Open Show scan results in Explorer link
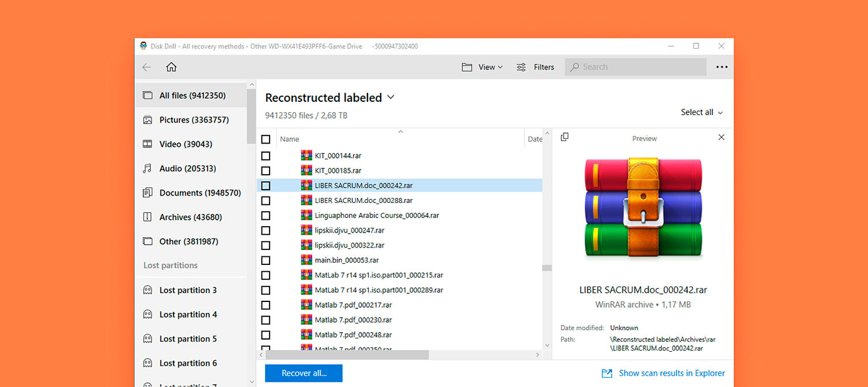868x387 pixels. [x=663, y=373]
